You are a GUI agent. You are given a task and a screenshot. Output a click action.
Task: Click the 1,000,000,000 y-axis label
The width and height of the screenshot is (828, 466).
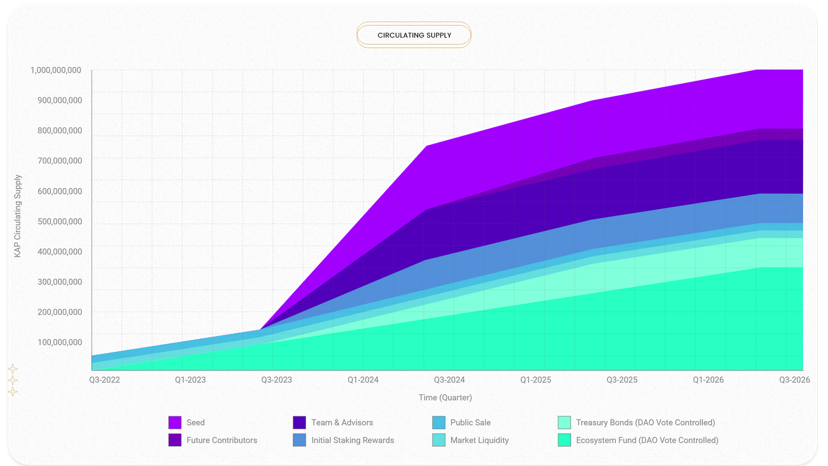pyautogui.click(x=56, y=70)
